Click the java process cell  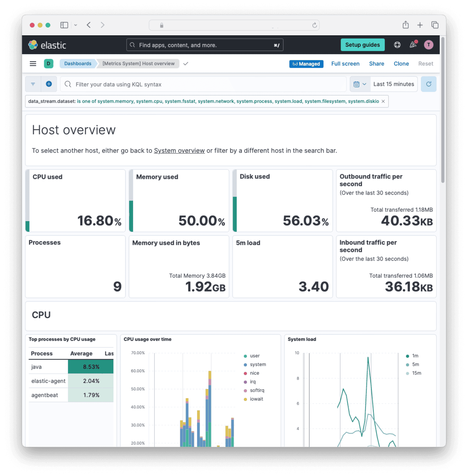pos(48,367)
